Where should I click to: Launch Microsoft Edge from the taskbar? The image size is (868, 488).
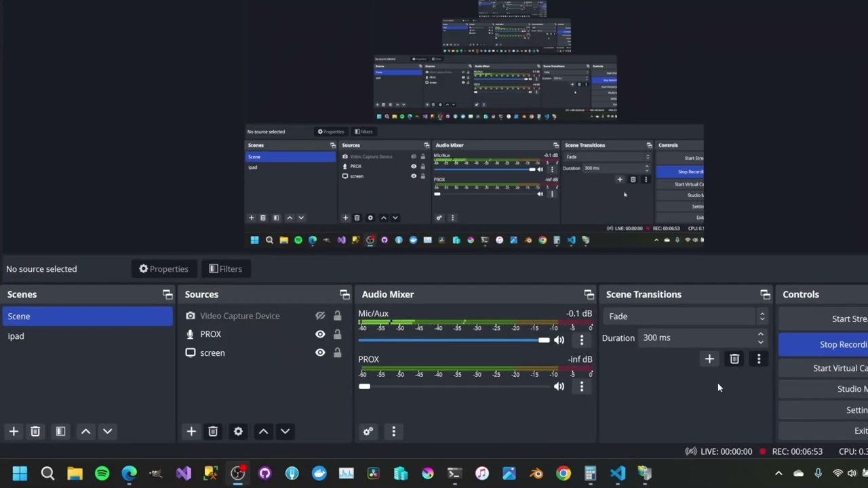(x=129, y=473)
